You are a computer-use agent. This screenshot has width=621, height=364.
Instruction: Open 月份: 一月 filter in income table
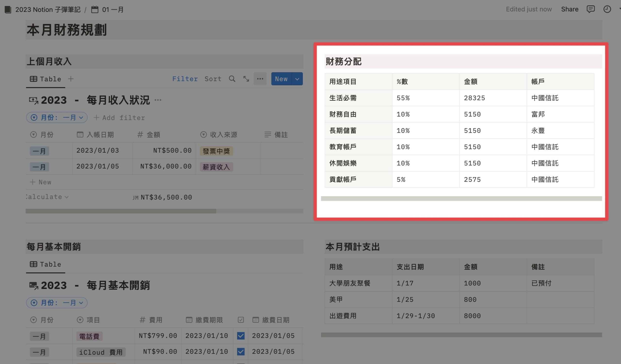[x=57, y=117]
